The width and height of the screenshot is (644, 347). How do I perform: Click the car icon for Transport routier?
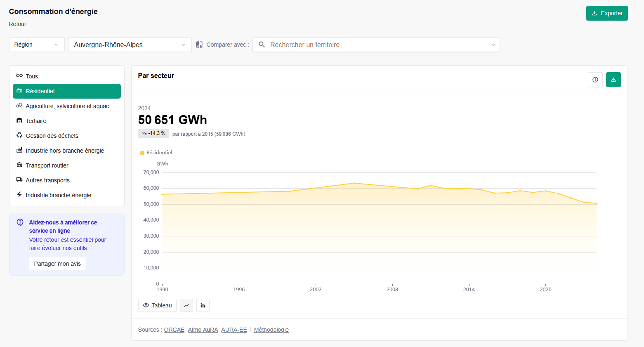19,165
